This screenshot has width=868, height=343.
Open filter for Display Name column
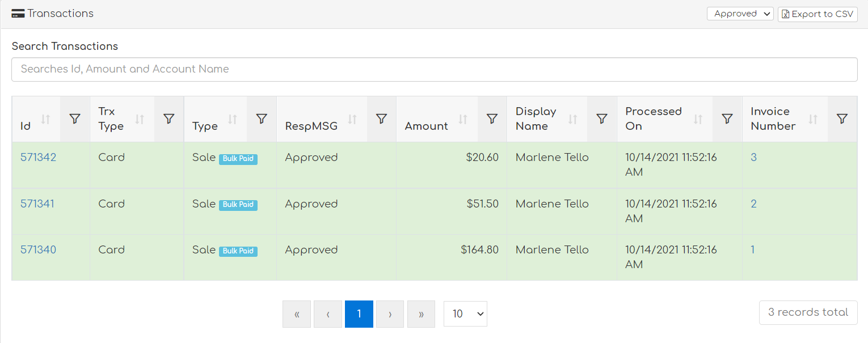click(602, 119)
